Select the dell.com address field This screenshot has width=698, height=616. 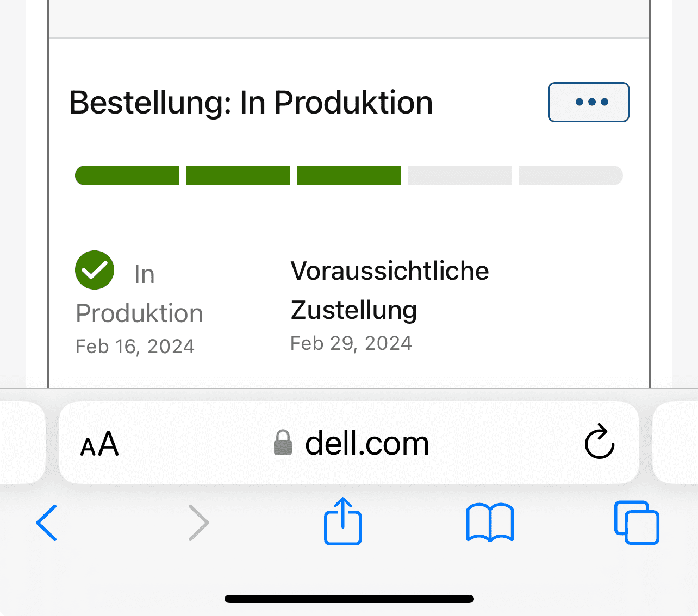(348, 443)
